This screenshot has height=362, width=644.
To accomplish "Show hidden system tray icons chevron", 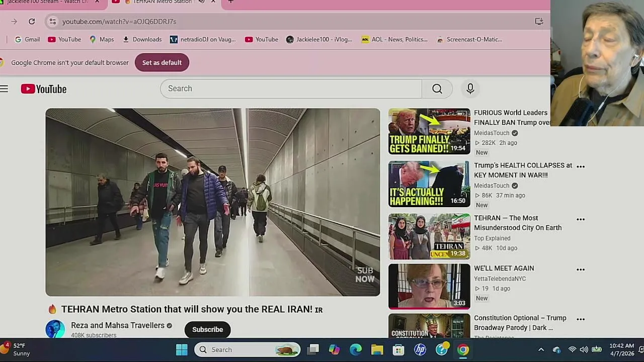I will click(541, 350).
